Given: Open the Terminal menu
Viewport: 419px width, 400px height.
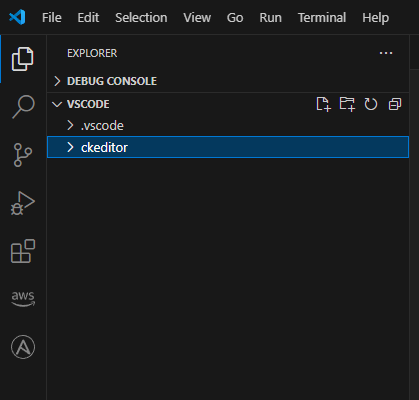Looking at the screenshot, I should click(x=322, y=17).
